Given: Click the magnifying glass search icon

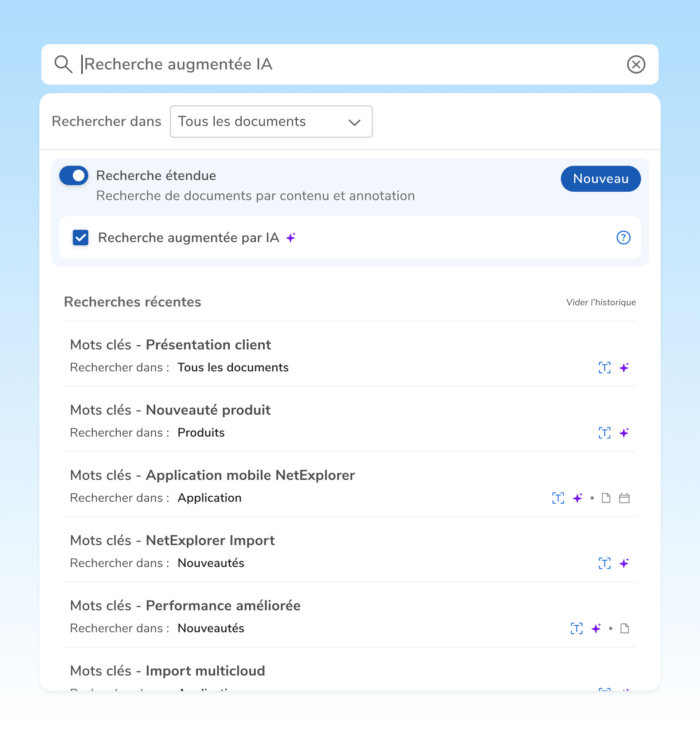Looking at the screenshot, I should (63, 64).
